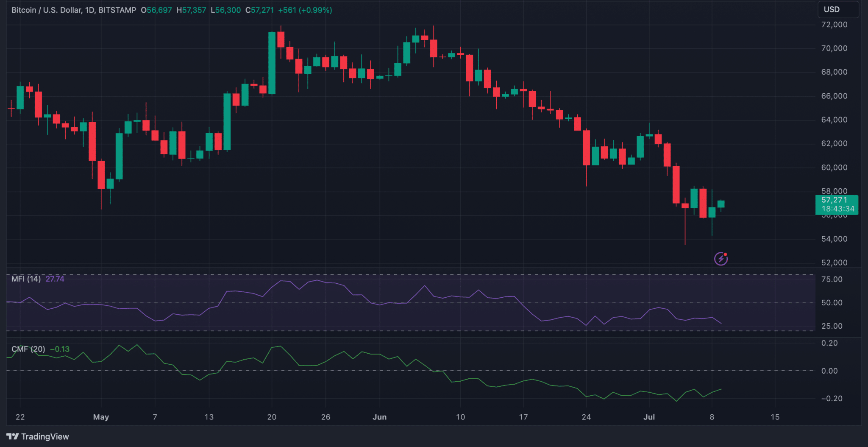Click the 0.00 CMF axis label

coord(829,371)
